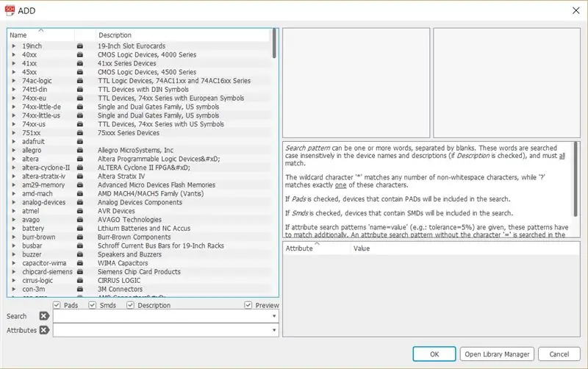Viewport: 588px width, 369px height.
Task: Click 'Speakers and Buzzers' description text
Action: coord(130,254)
